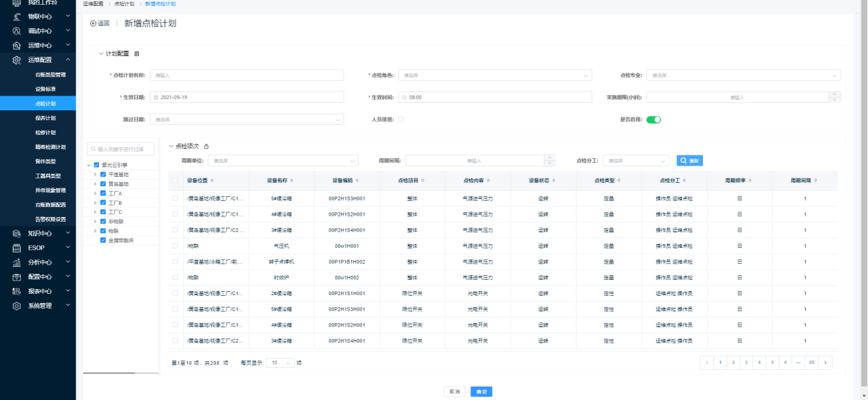The width and height of the screenshot is (868, 400).
Task: Check the 人员排班 checkbox
Action: (401, 120)
